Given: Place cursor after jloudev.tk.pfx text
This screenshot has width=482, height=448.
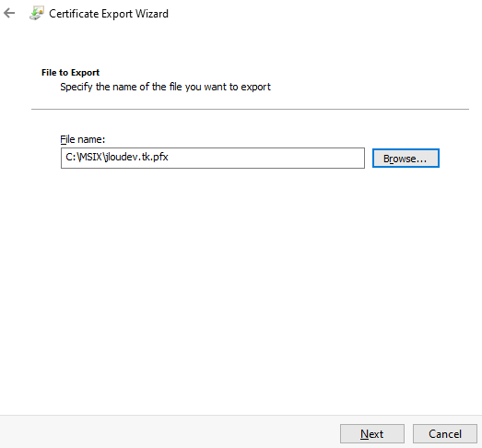Looking at the screenshot, I should [169, 157].
